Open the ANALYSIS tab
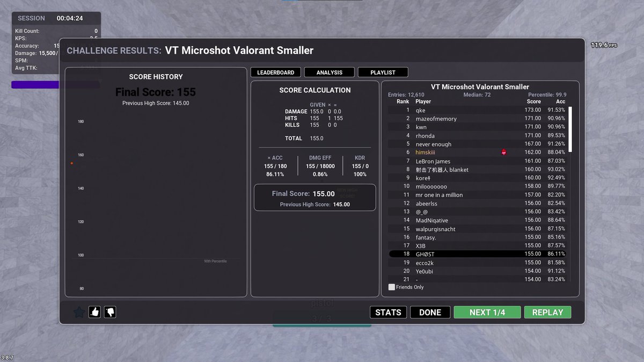Viewport: 644px width, 362px height. click(329, 72)
